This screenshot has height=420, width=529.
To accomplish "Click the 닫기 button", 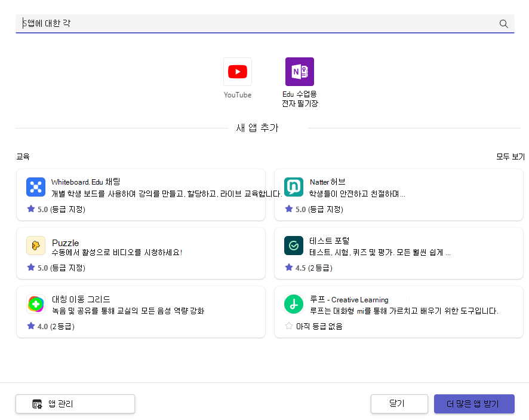I will (399, 404).
